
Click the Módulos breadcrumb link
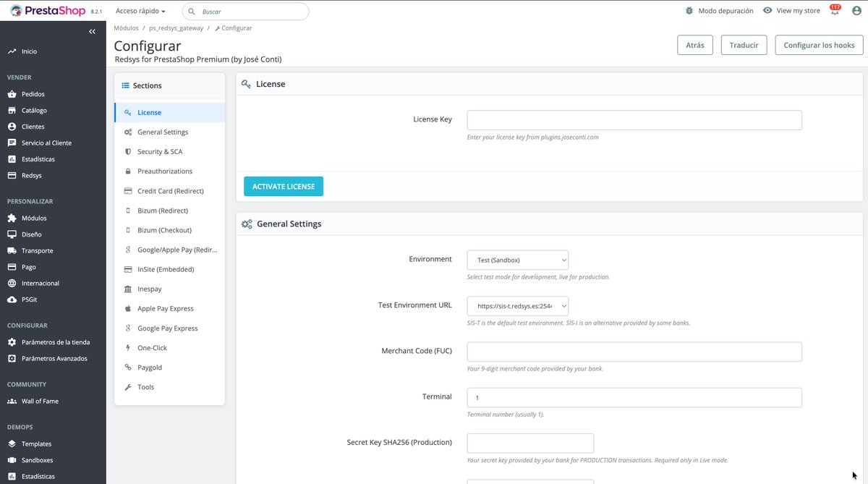point(126,28)
